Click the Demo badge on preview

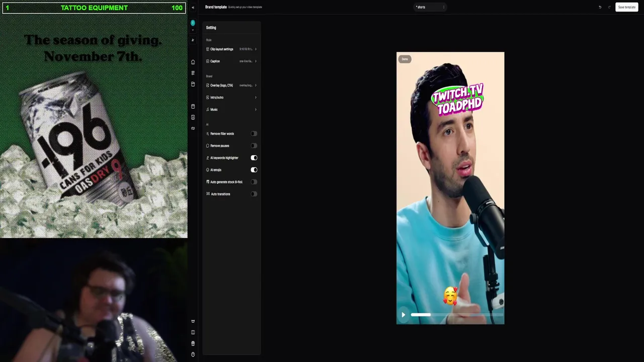pos(405,59)
